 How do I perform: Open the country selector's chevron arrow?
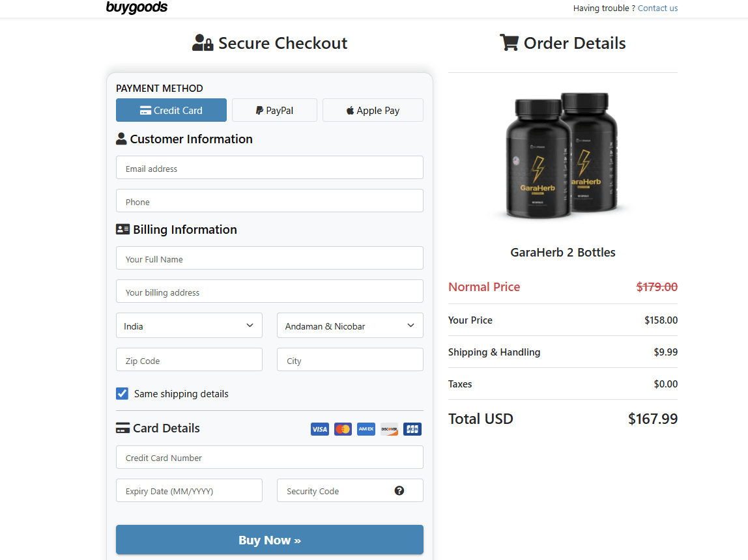250,325
